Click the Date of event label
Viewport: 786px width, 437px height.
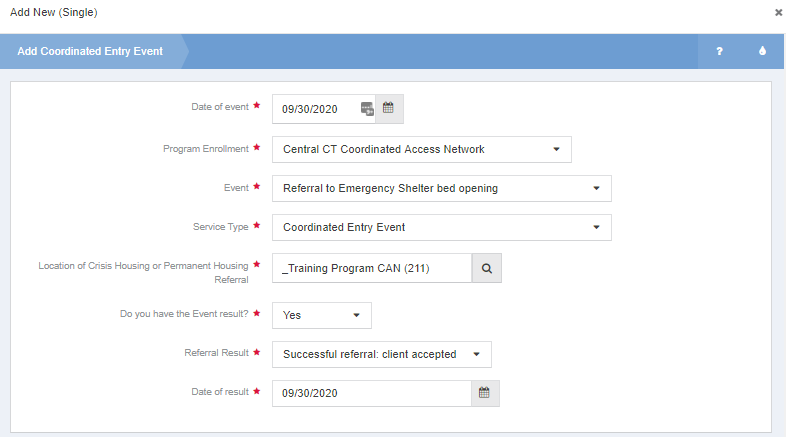tap(219, 106)
